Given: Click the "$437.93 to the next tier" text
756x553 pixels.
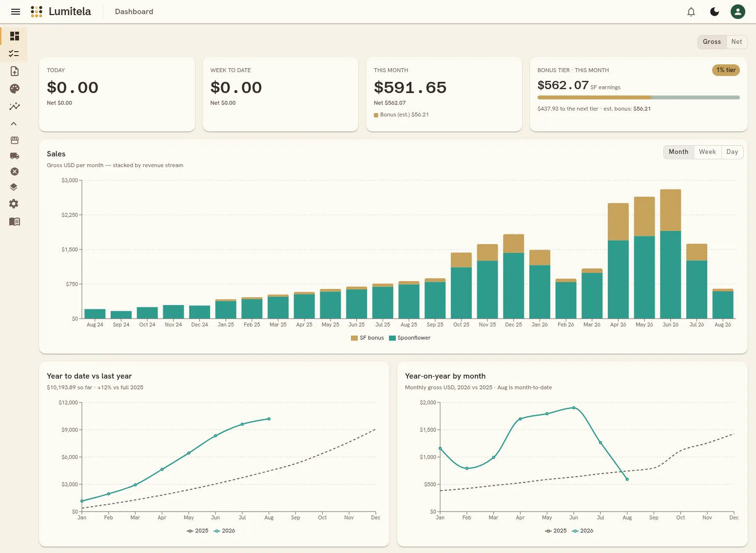Looking at the screenshot, I should tap(568, 109).
